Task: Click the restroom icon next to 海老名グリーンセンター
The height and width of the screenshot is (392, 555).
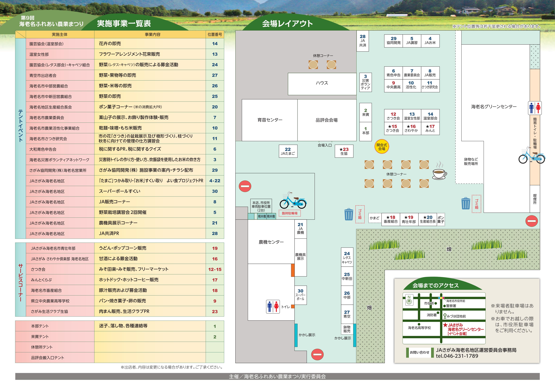Action: [x=535, y=108]
